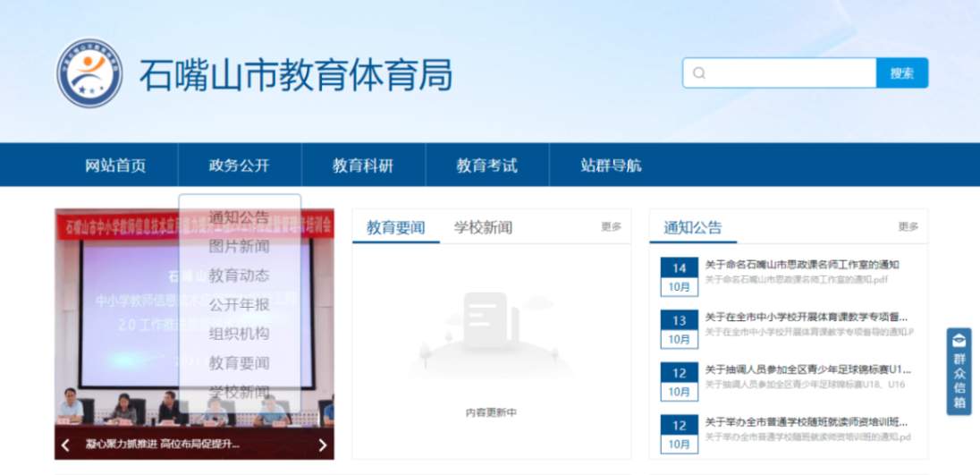Advance to next carousel slide arrow

[323, 445]
